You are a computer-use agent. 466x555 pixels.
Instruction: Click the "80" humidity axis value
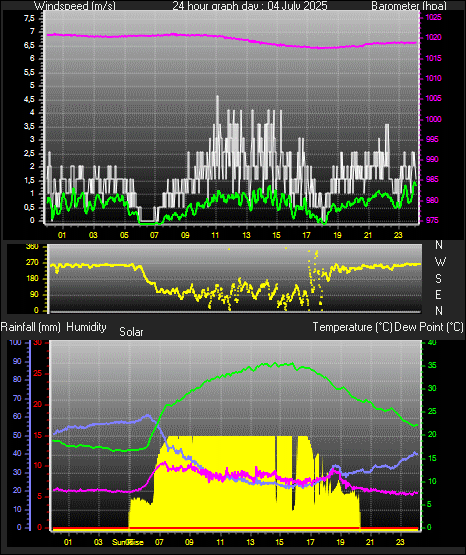(17, 379)
